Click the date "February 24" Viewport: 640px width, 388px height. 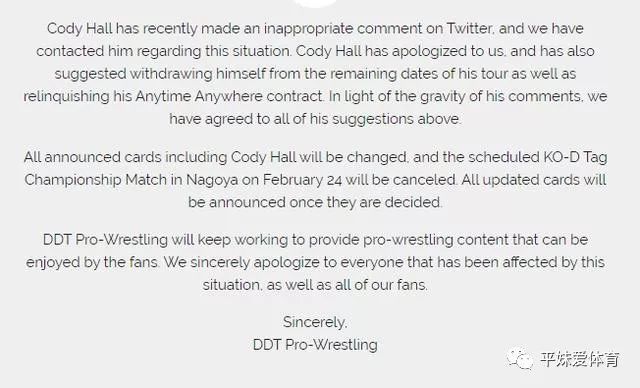pos(302,180)
